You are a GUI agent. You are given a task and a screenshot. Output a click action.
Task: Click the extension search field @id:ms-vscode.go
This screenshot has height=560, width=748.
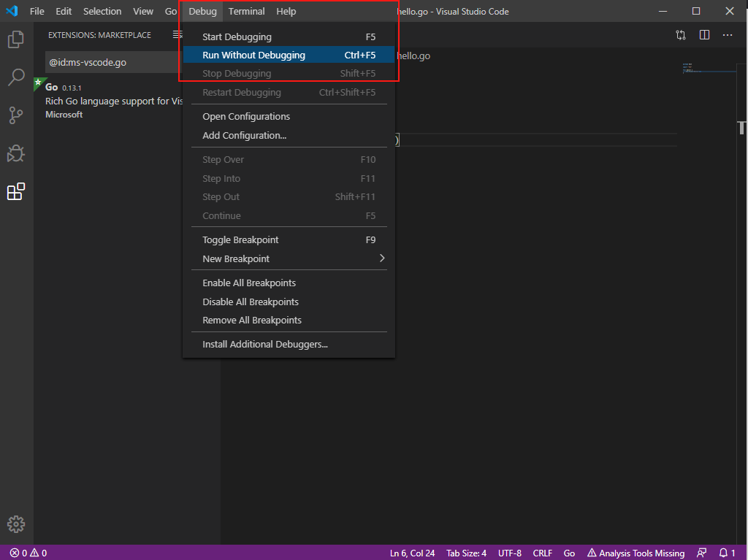[113, 63]
